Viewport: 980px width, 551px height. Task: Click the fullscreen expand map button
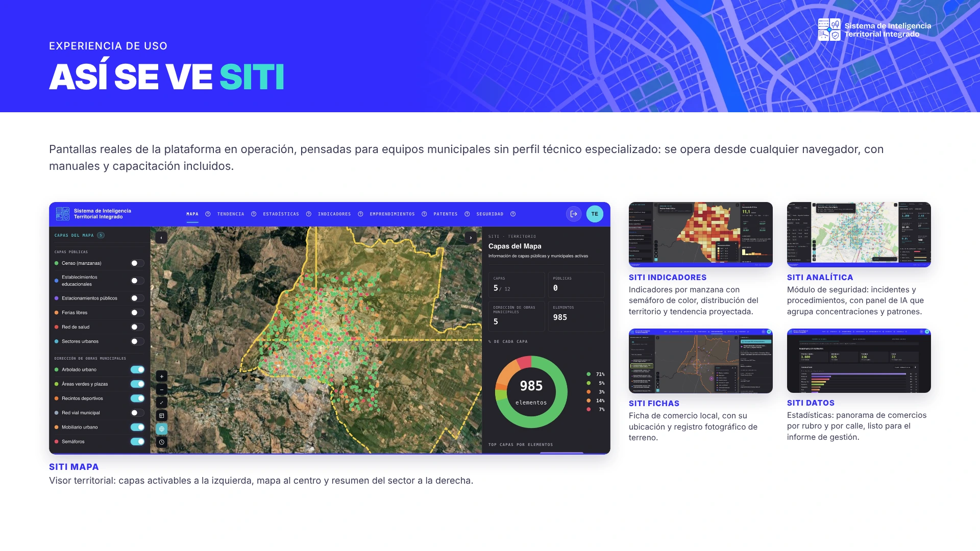click(162, 403)
